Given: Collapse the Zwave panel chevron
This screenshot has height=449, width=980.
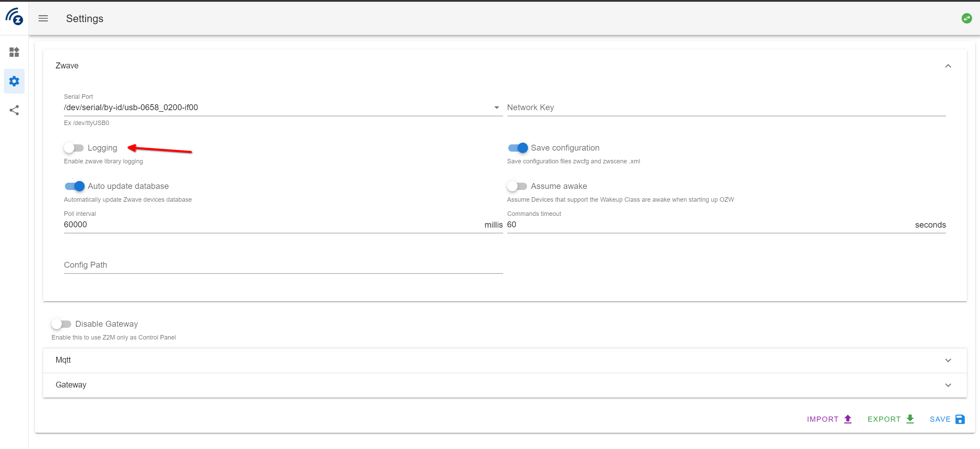Looking at the screenshot, I should 948,66.
